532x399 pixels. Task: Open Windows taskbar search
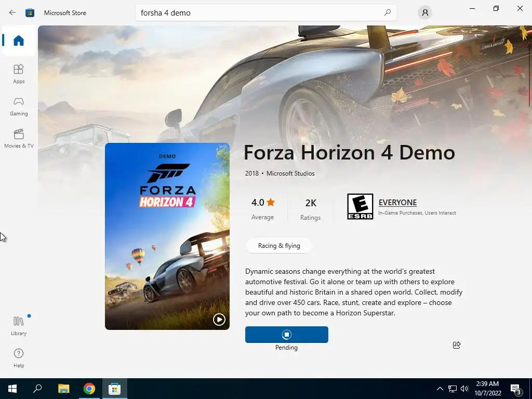pos(37,389)
